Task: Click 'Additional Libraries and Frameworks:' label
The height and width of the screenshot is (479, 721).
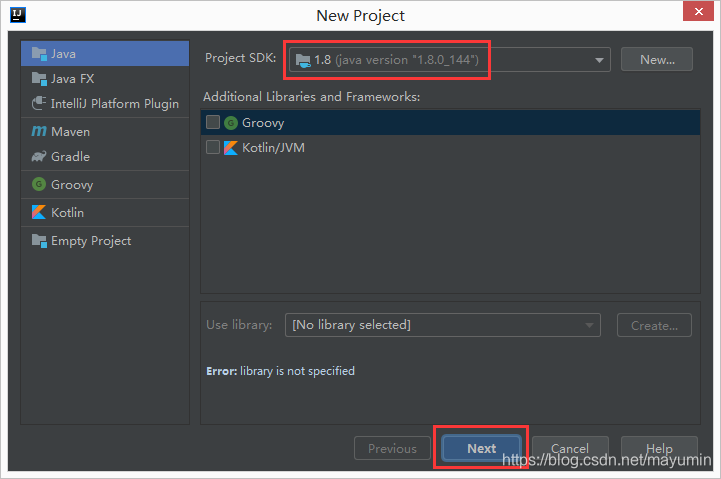Action: click(312, 97)
